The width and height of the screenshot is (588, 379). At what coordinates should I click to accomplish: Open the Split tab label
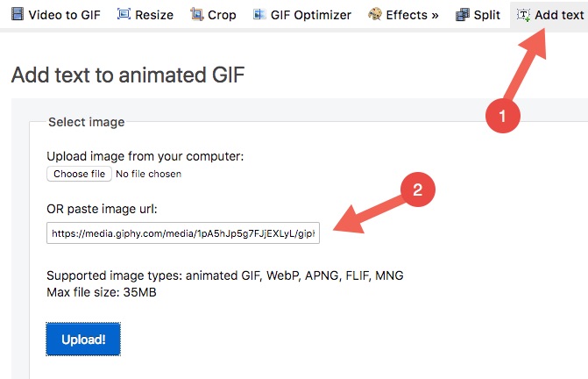[486, 15]
